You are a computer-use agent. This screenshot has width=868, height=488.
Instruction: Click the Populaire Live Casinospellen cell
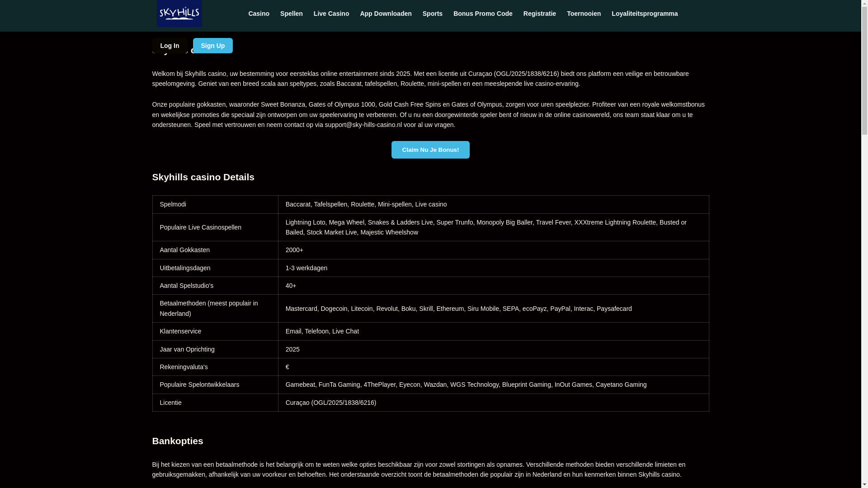pos(215,227)
